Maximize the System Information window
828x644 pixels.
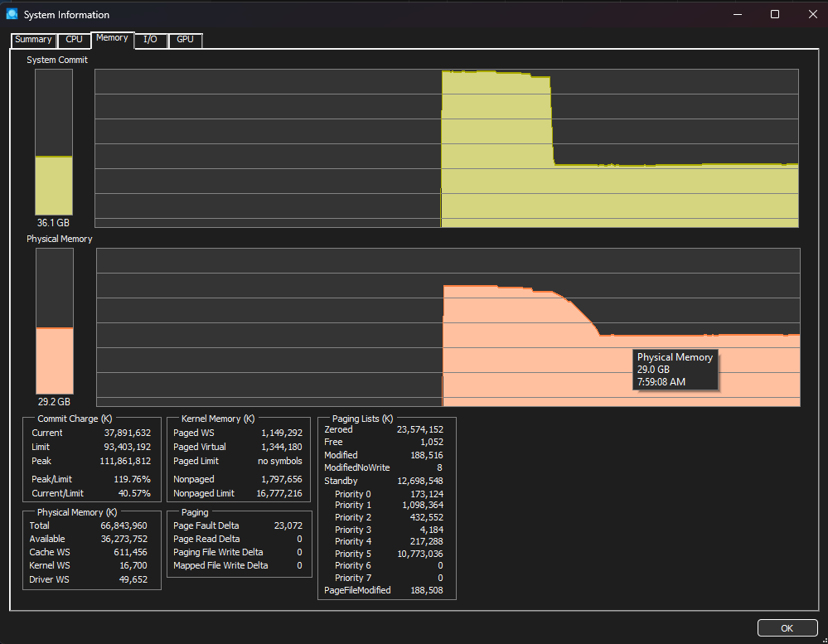(x=775, y=14)
